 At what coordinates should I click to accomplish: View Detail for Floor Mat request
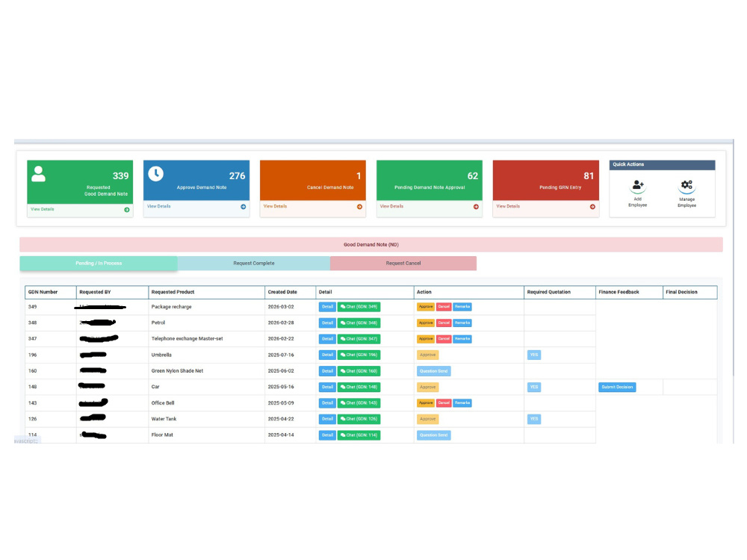click(327, 435)
